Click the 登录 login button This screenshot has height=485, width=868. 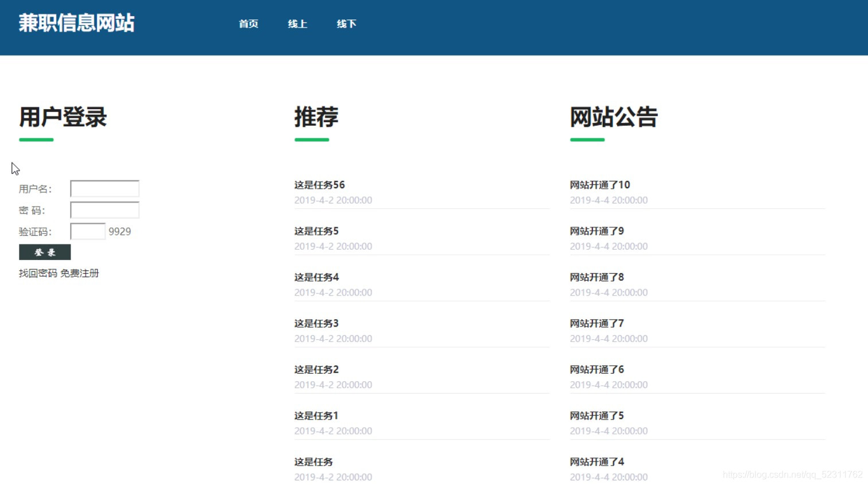45,251
